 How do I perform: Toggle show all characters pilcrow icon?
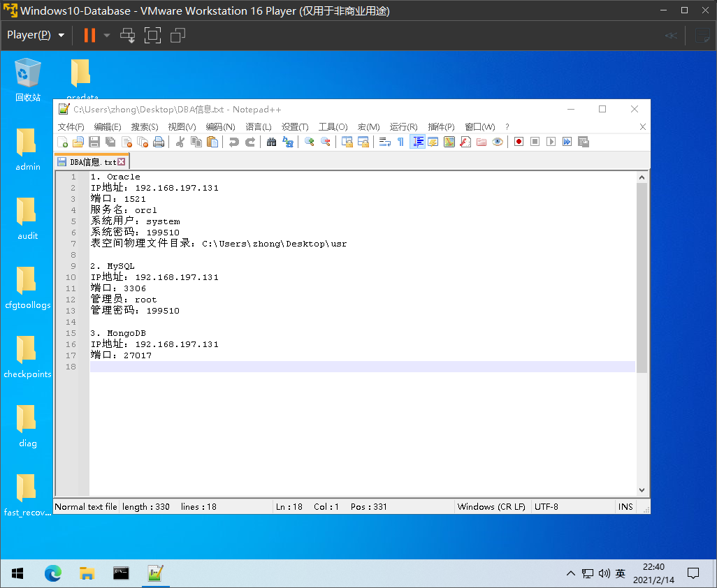400,142
